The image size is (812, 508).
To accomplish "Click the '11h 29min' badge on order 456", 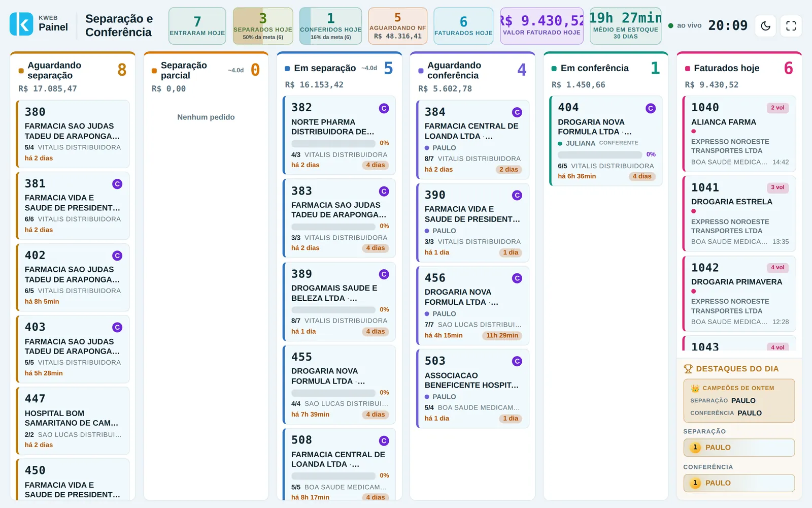I will (x=502, y=335).
